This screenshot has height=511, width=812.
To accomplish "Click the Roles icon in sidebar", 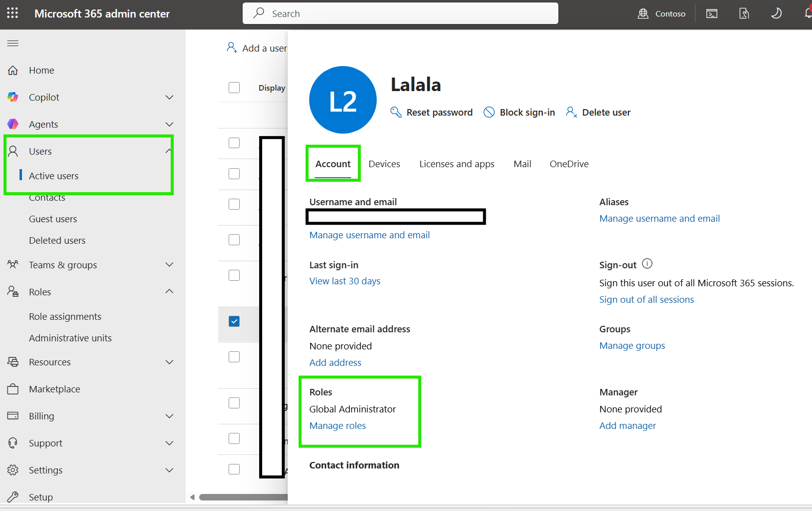I will pos(13,291).
